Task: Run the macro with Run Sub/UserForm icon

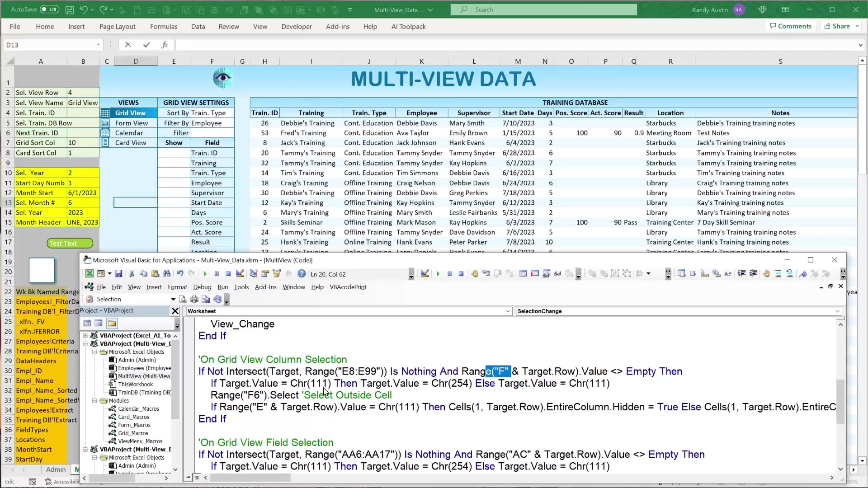Action: 205,273
